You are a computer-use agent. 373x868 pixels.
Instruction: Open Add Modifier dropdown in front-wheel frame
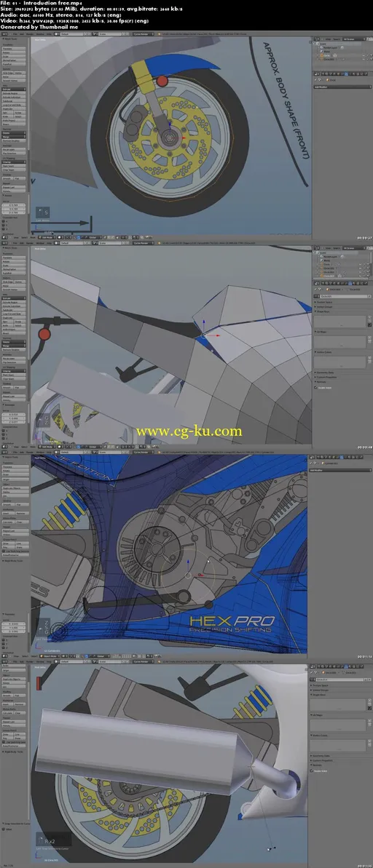tap(342, 87)
